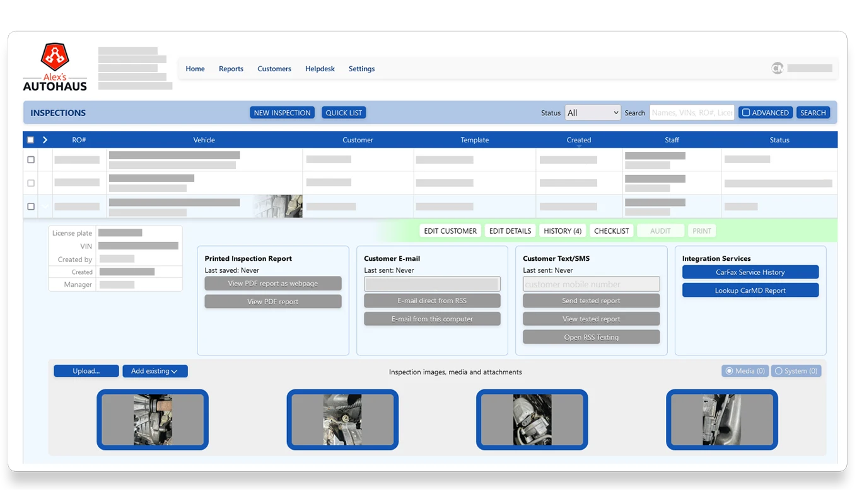Check the select-all checkbox in the table header
Screen dimensions: 857x504
[x=30, y=139]
